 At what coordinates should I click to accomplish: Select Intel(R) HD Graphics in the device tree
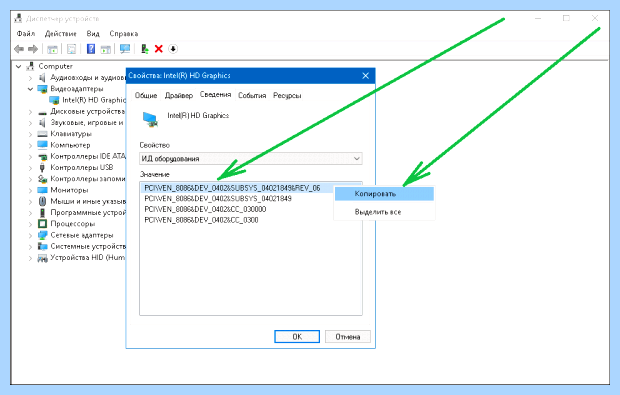(94, 100)
